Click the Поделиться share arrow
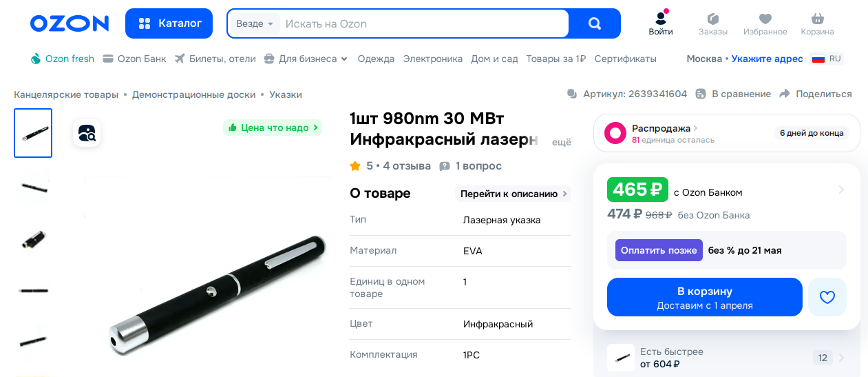The width and height of the screenshot is (868, 377). 785,94
